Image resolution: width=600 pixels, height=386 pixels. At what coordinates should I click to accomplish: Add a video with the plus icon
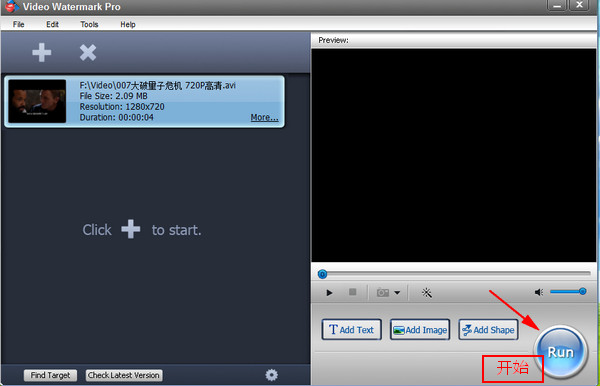point(42,52)
